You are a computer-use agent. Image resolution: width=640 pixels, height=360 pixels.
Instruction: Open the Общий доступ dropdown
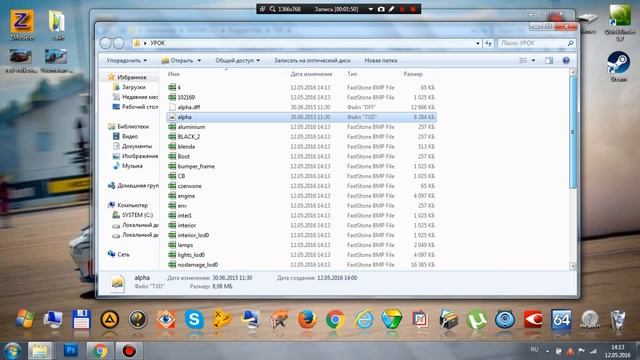pyautogui.click(x=238, y=60)
